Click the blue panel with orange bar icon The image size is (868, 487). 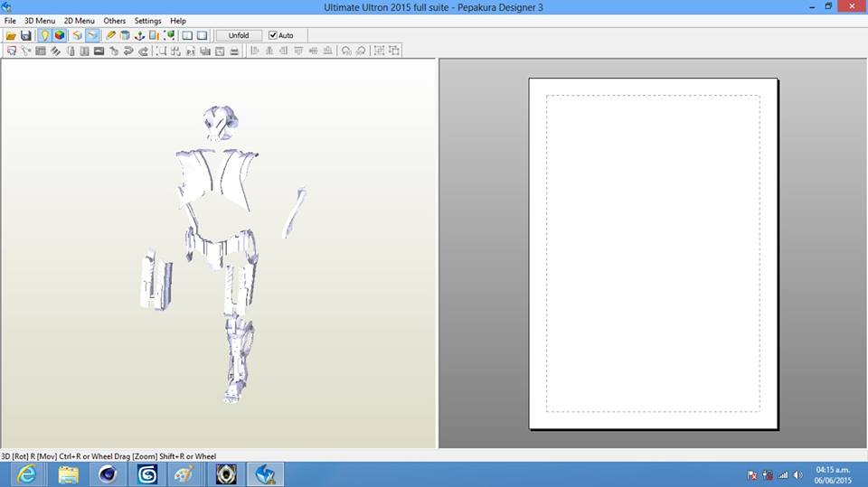(x=155, y=35)
